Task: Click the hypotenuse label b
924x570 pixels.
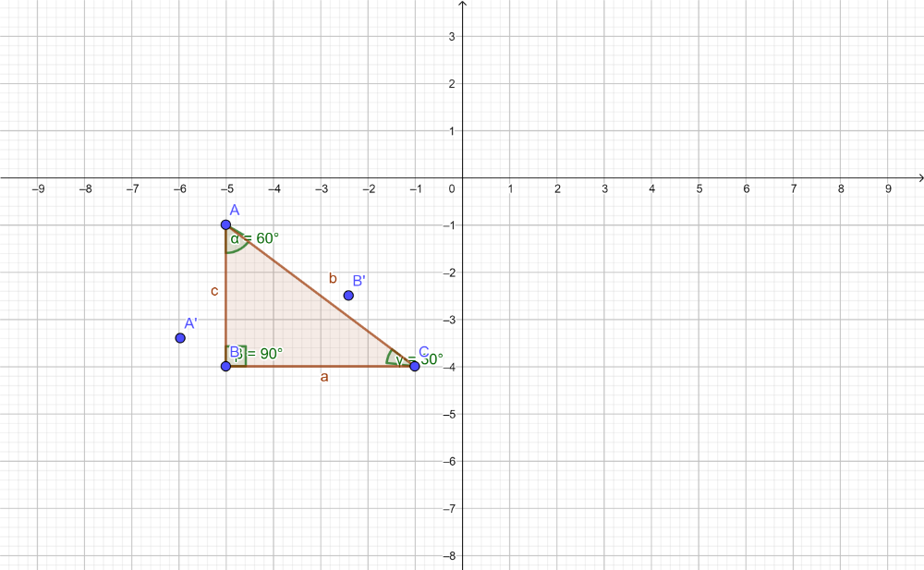Action: [x=333, y=278]
